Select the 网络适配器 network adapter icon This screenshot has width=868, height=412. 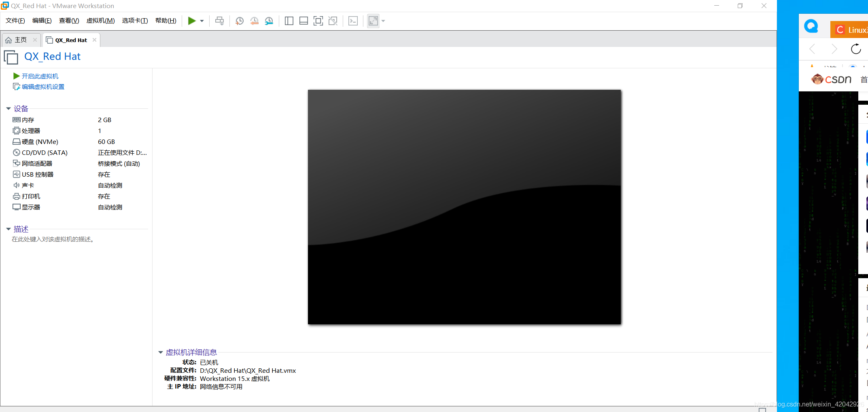pos(17,163)
